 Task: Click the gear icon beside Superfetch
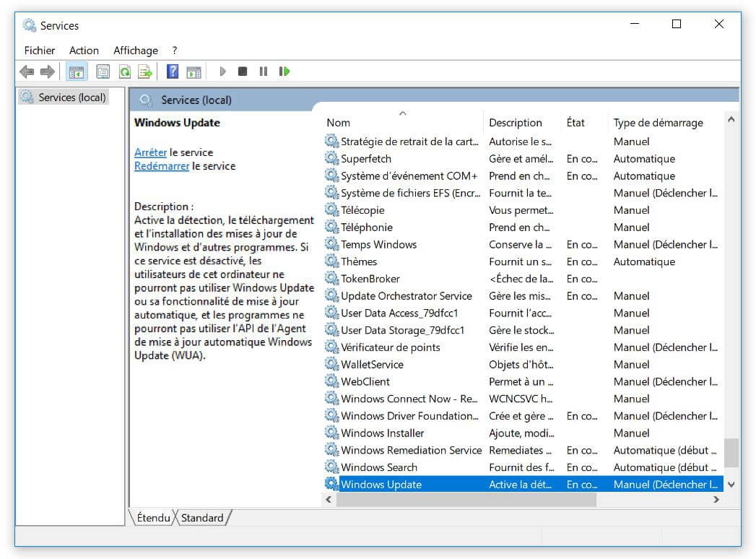[x=331, y=158]
